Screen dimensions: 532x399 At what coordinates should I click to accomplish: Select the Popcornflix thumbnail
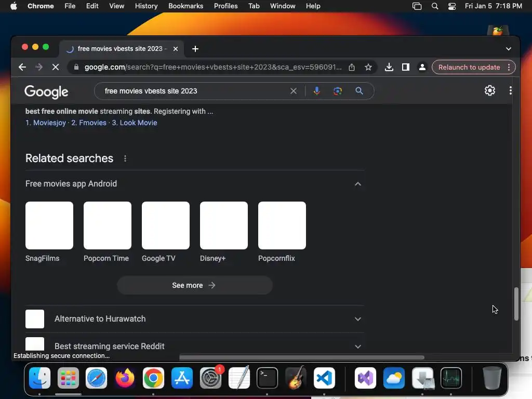coord(282,225)
